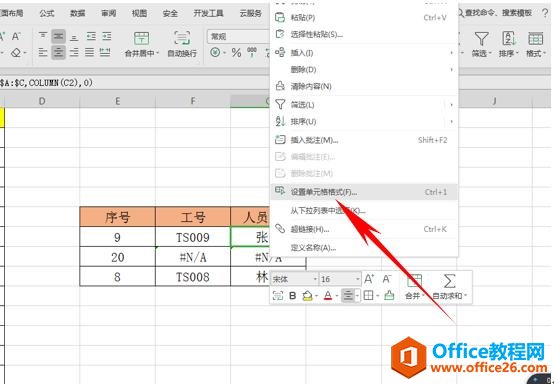
Task: Choose 选择性粘贴(S) from context menu
Action: (364, 34)
